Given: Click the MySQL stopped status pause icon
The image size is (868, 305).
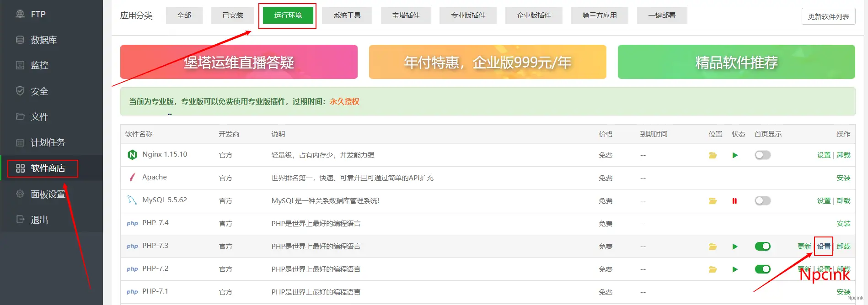Looking at the screenshot, I should point(734,201).
